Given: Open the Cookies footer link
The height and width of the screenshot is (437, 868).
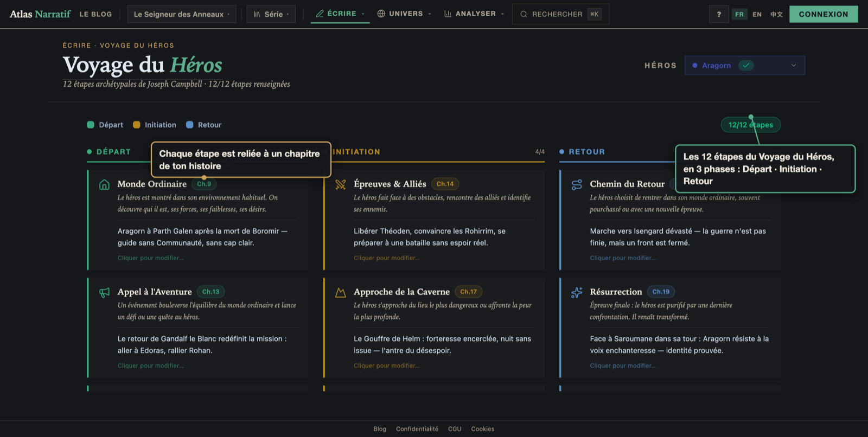Looking at the screenshot, I should point(483,429).
